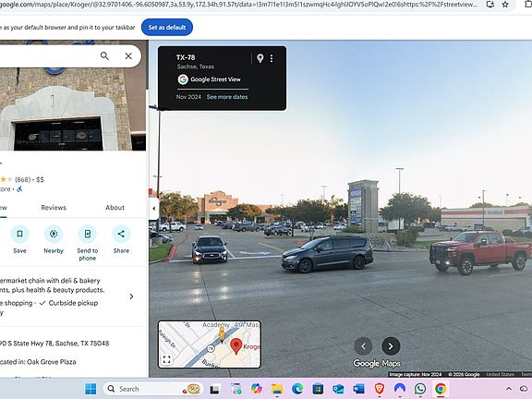Expand the minimap fullscreen icon
The width and height of the screenshot is (532, 399).
point(166,359)
